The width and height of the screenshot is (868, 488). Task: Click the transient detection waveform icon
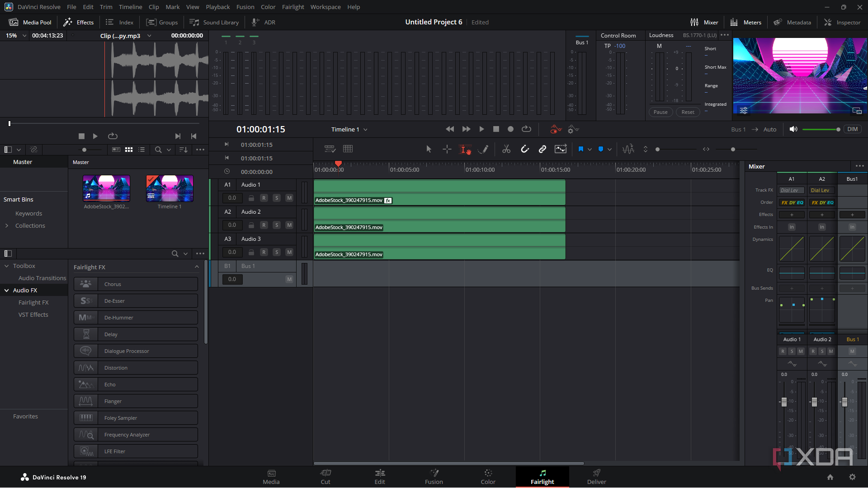pos(628,149)
